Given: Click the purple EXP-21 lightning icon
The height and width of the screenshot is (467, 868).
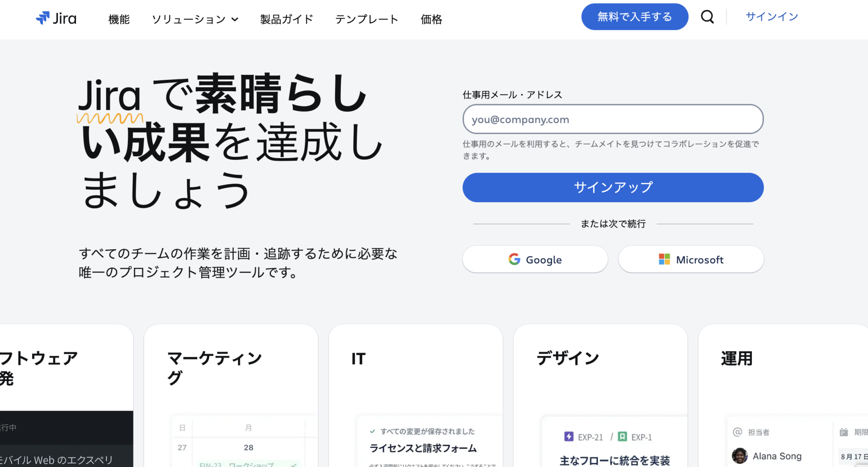Looking at the screenshot, I should pos(569,437).
